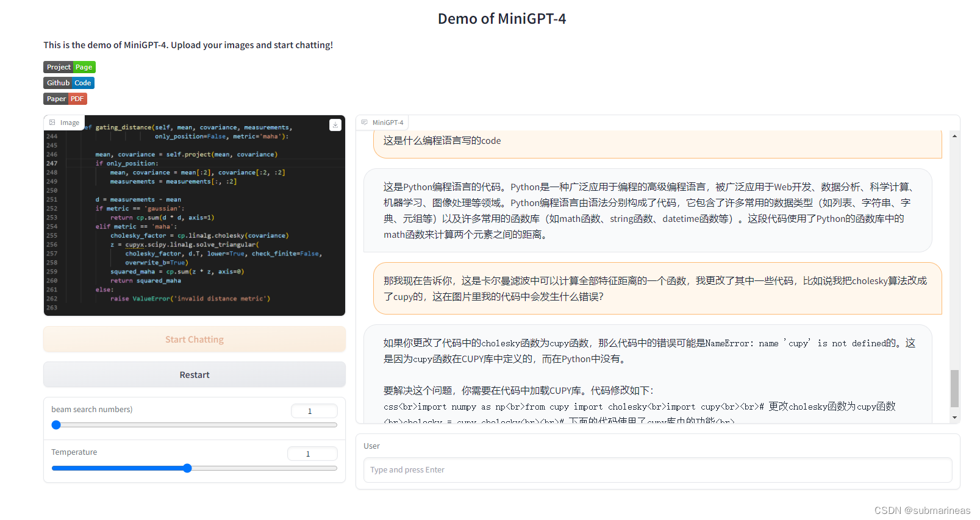Click the 'Upload your images and start chatting' text
980x520 pixels.
coord(252,45)
